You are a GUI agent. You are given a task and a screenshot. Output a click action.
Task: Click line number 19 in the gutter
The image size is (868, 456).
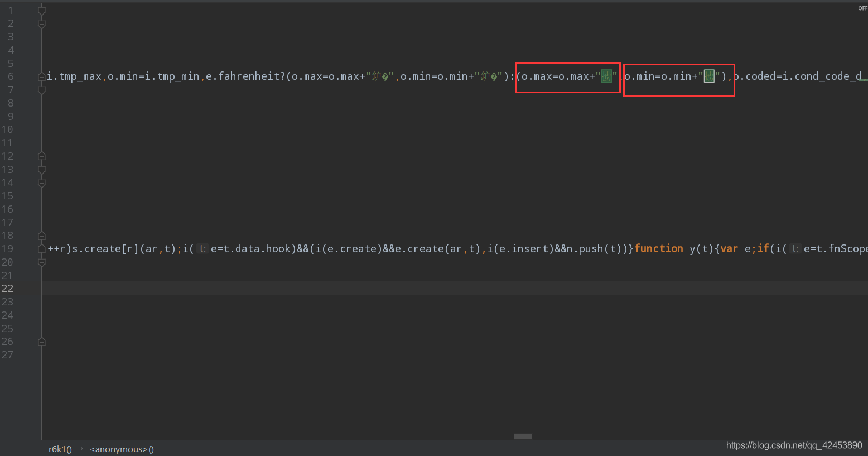tap(7, 249)
